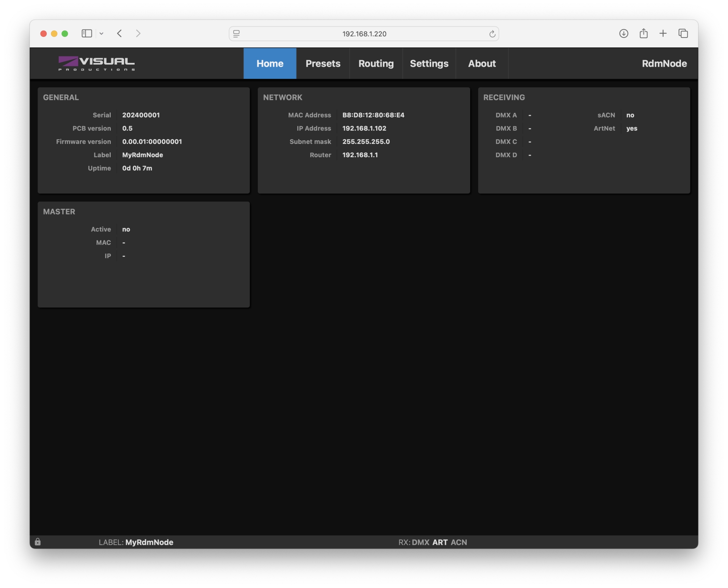Click the Master Active value no

pos(126,229)
